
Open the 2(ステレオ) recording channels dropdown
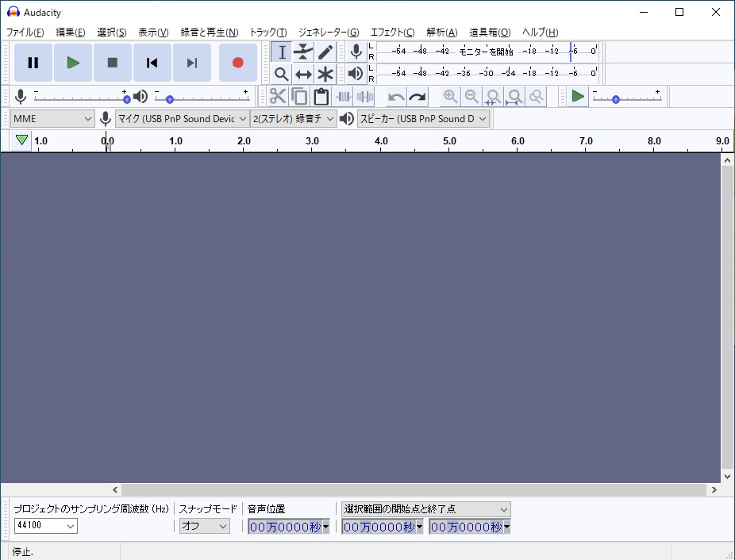point(294,118)
